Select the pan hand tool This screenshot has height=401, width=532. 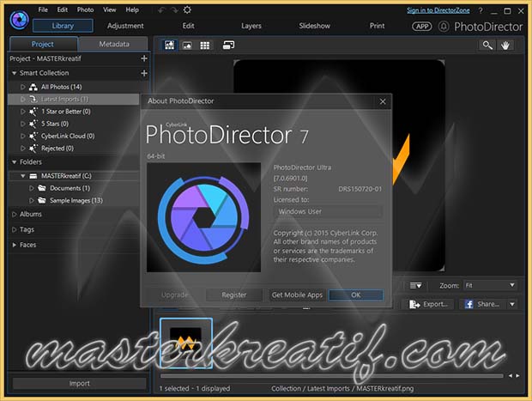[505, 46]
